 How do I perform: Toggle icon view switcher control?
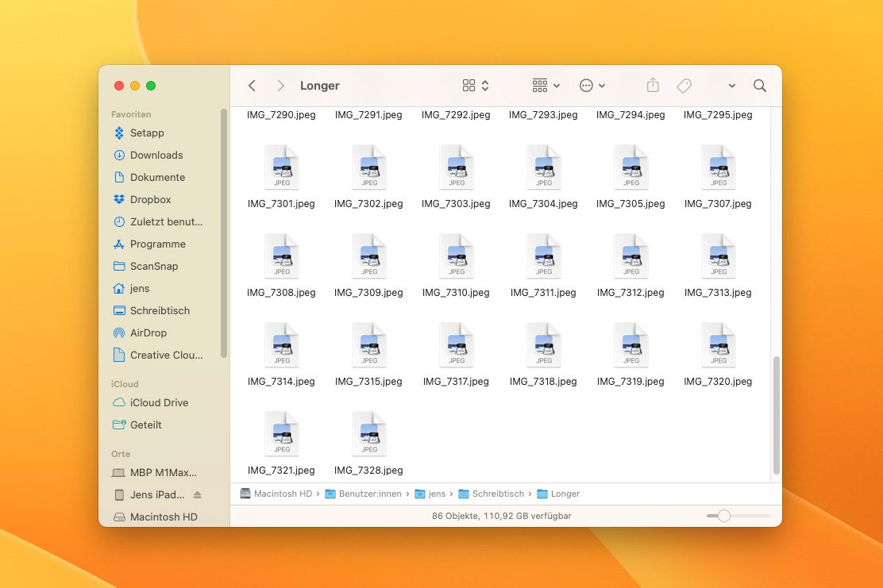pos(476,86)
